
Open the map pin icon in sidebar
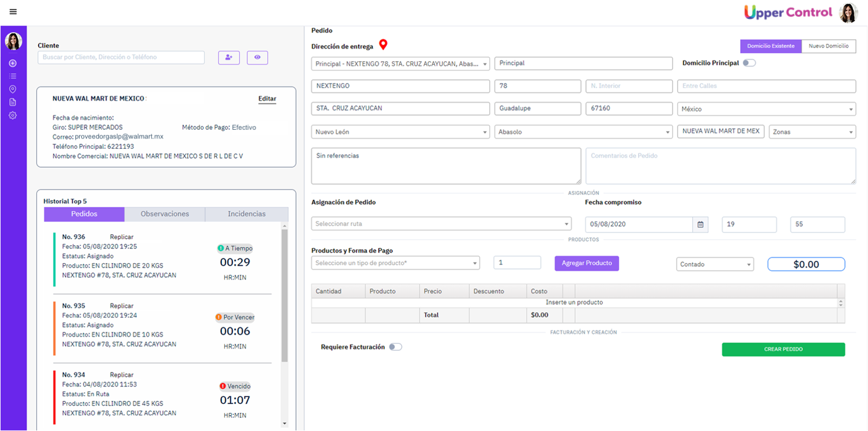[13, 89]
